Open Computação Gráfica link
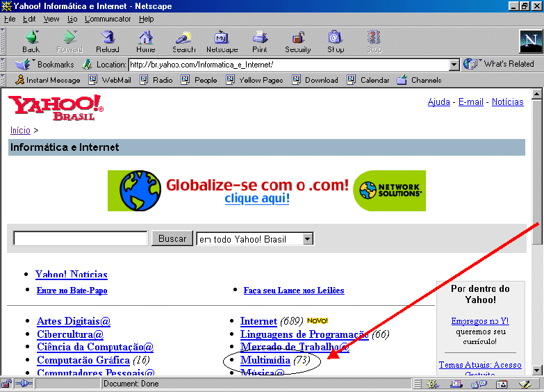Viewport: 544px width, 392px height. (83, 360)
